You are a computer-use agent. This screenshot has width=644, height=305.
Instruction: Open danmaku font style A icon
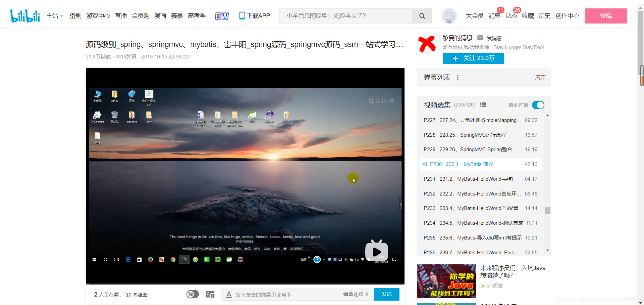pyautogui.click(x=229, y=295)
